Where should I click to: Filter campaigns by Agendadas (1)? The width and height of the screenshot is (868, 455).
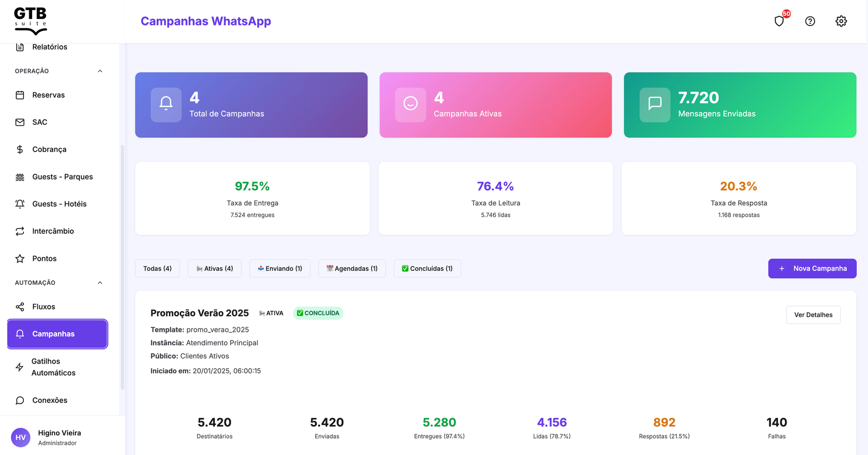click(352, 268)
